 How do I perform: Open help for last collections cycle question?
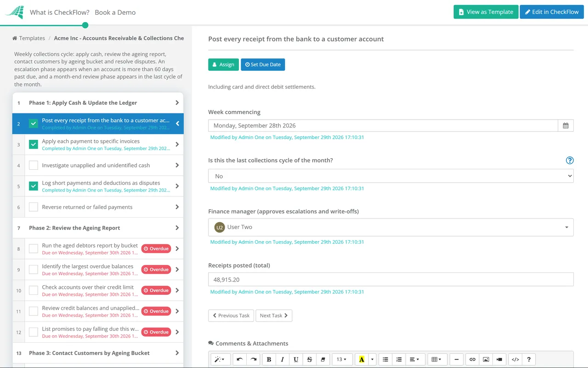pyautogui.click(x=570, y=161)
